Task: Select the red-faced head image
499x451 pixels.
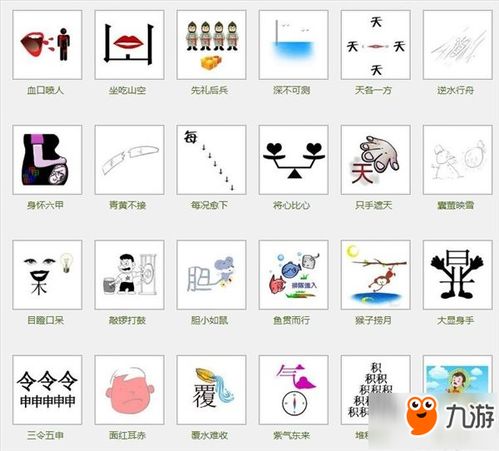Action: tap(129, 390)
